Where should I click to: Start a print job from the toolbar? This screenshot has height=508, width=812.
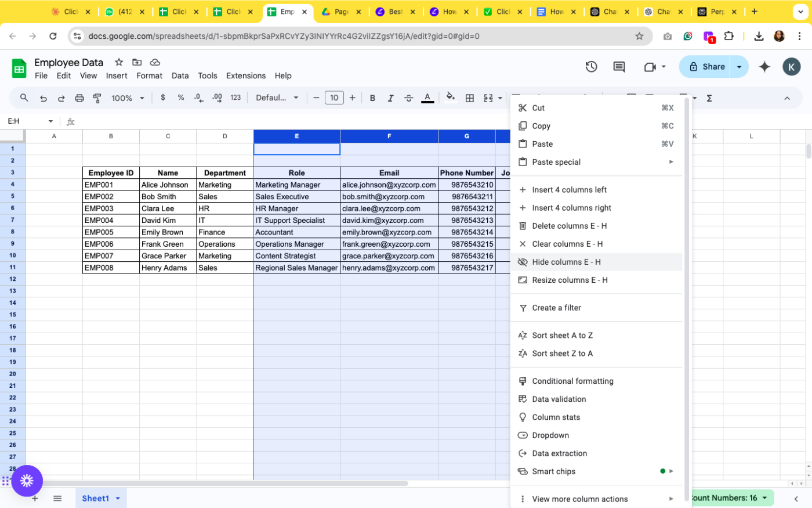(79, 98)
